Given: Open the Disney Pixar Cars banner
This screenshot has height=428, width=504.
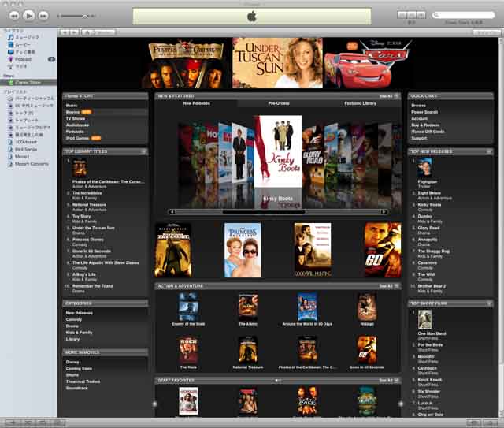Looking at the screenshot, I should (368, 63).
